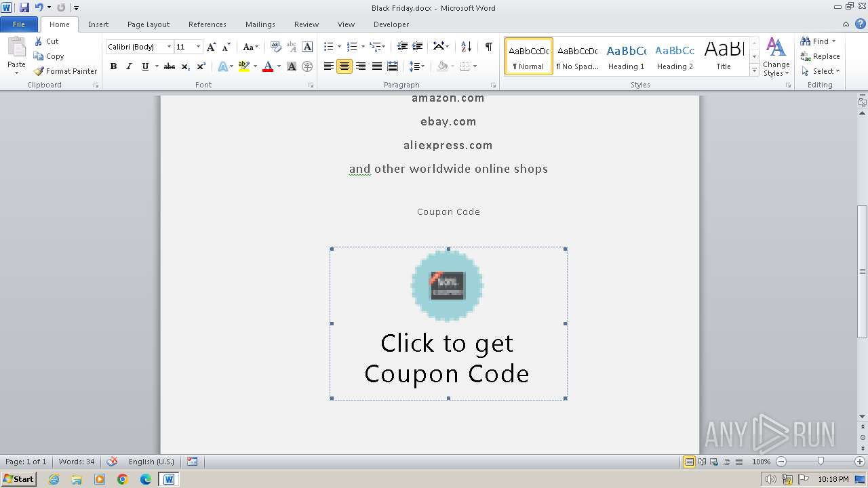Apply the Title style

tap(724, 56)
